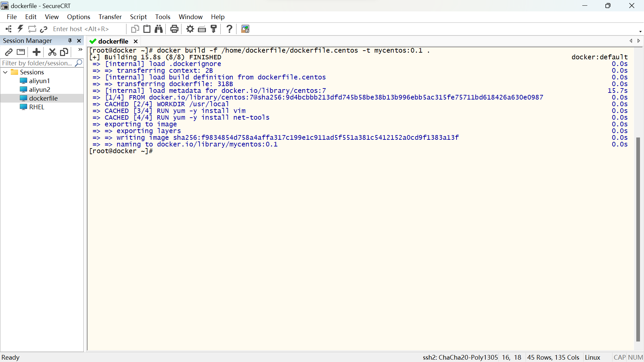The width and height of the screenshot is (644, 362).
Task: Minimize the SecureCRT window
Action: [585, 6]
